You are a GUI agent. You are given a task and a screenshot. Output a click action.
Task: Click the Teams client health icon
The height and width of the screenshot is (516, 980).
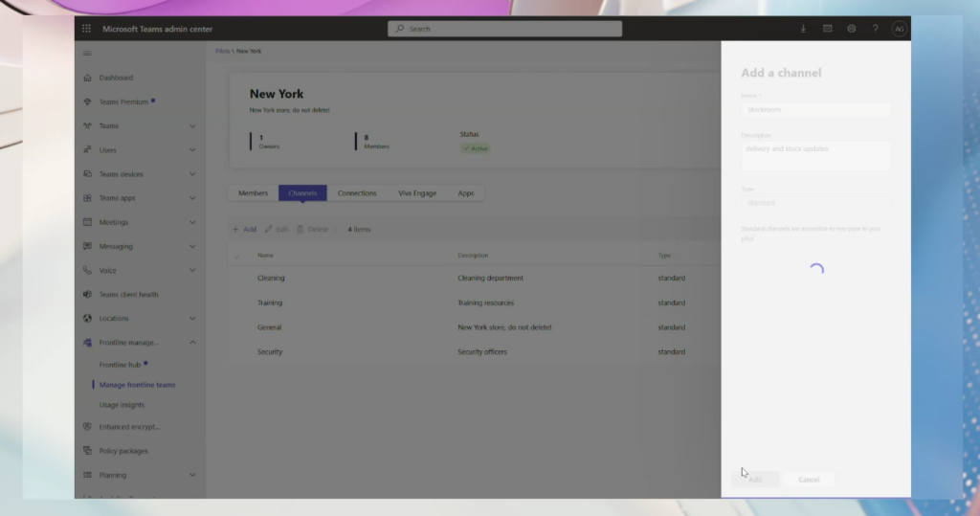88,295
